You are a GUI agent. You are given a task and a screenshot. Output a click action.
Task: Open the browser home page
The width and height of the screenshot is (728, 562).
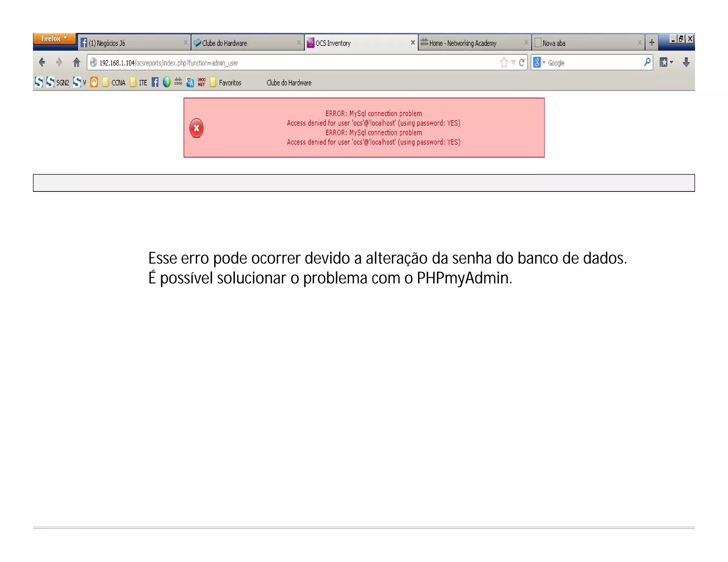pyautogui.click(x=76, y=63)
